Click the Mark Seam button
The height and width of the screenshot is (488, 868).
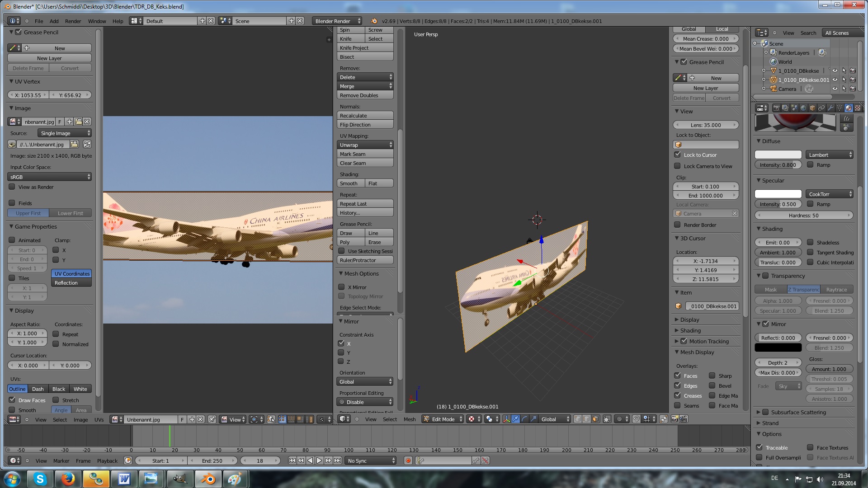[x=365, y=154]
